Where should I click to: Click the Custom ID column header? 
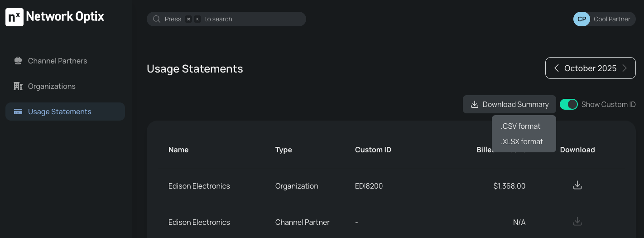[x=373, y=150]
